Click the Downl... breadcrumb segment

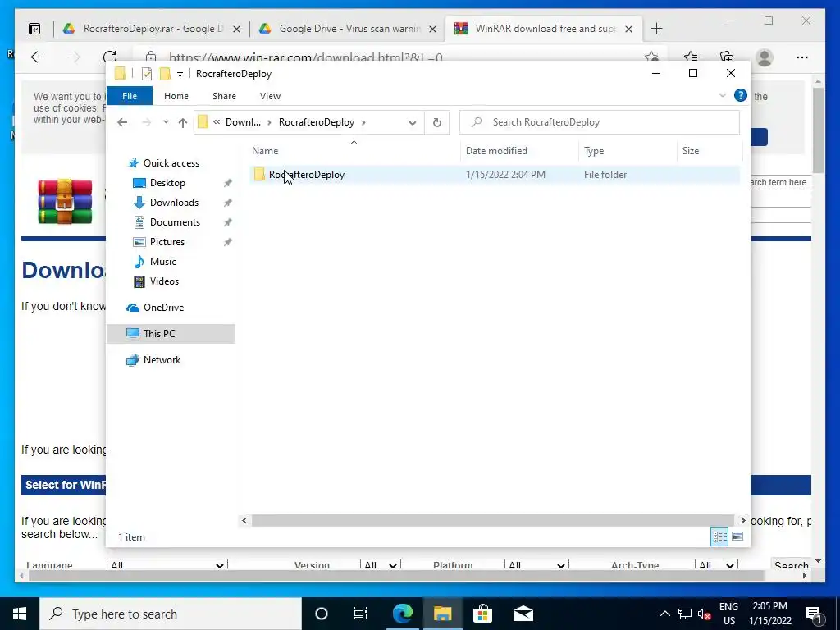tap(243, 122)
